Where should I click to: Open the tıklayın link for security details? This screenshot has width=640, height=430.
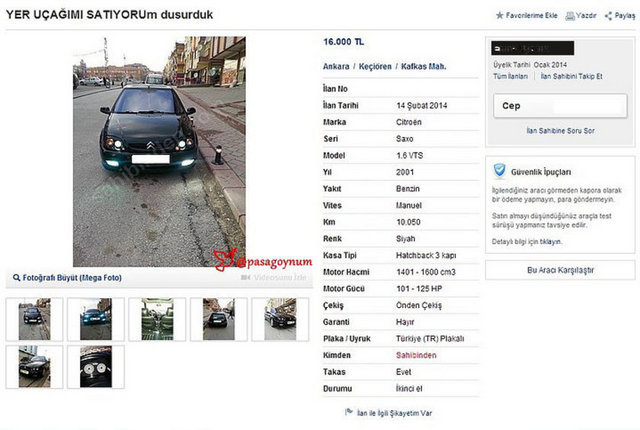(550, 242)
